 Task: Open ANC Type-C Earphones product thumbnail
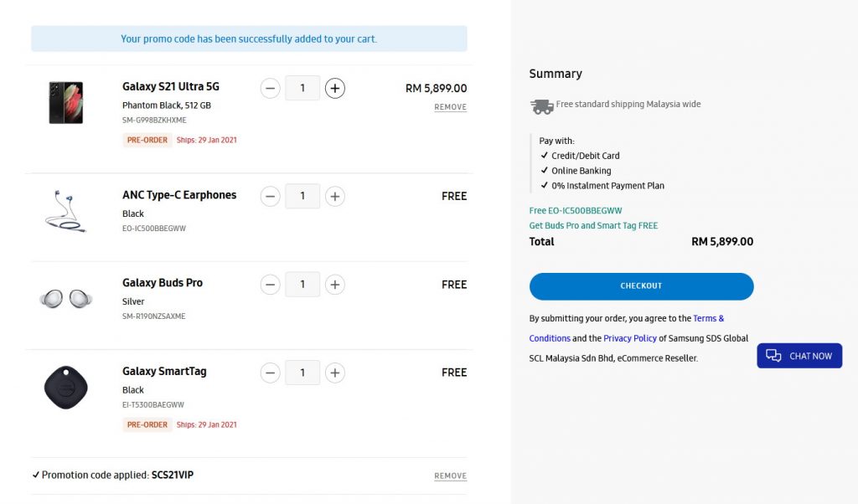point(65,212)
